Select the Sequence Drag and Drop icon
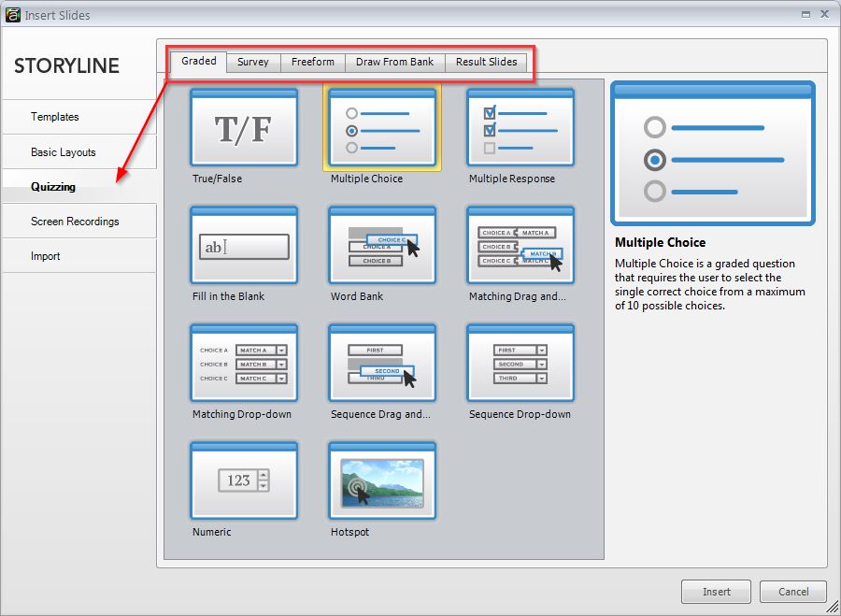The image size is (841, 616). [381, 364]
